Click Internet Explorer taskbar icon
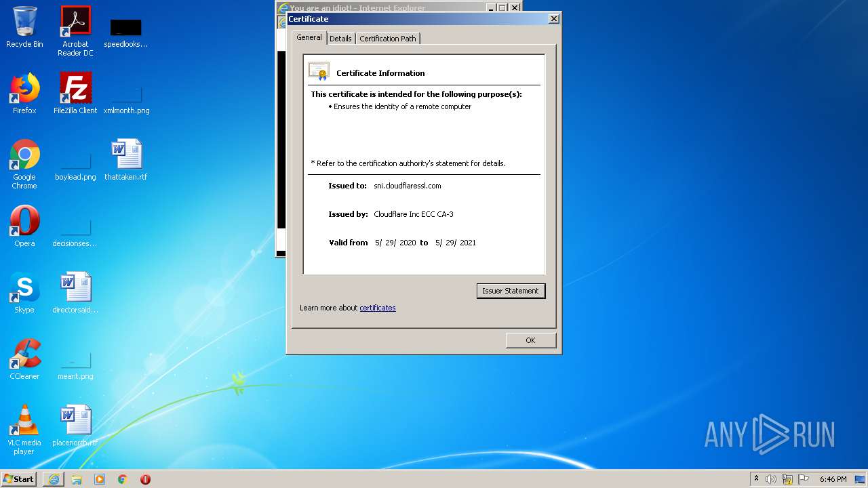868x488 pixels. [54, 479]
